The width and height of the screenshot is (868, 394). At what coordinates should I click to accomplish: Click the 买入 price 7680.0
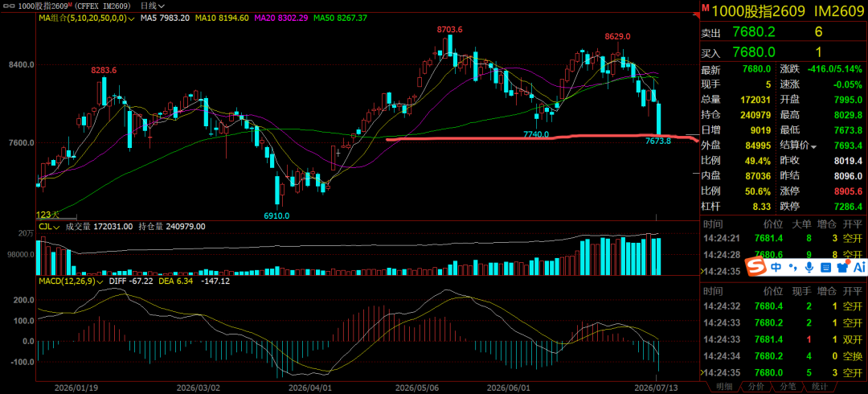(755, 52)
